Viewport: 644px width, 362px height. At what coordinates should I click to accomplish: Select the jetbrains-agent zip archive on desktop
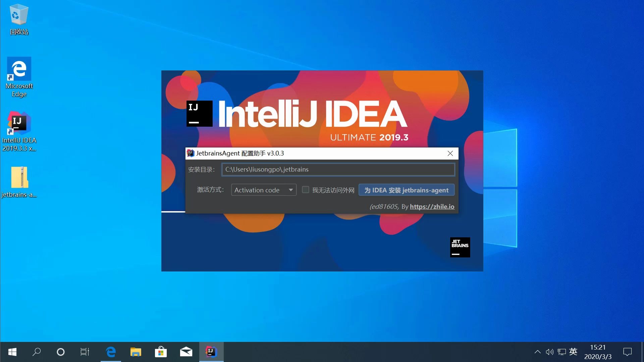[x=19, y=182]
